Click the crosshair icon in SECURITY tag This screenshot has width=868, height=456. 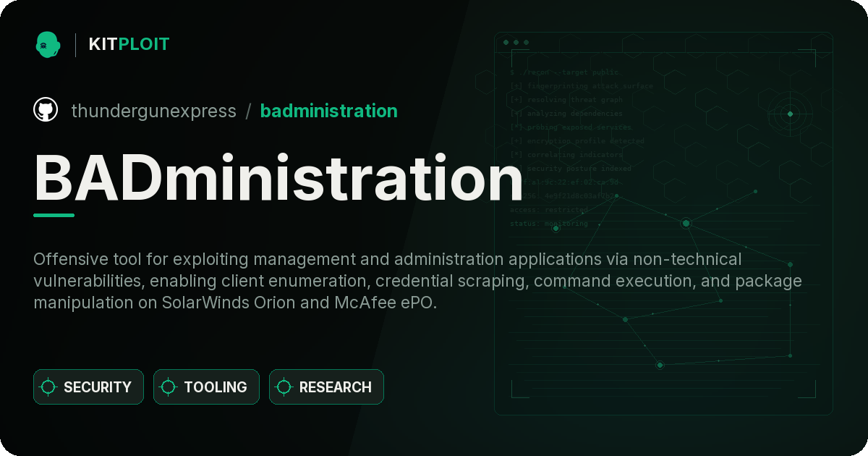[x=48, y=387]
